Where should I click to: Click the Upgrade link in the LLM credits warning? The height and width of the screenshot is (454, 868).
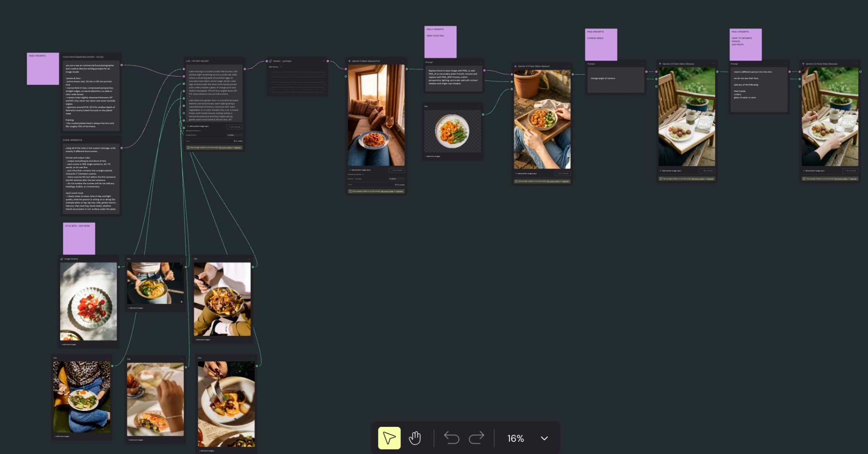tap(237, 147)
